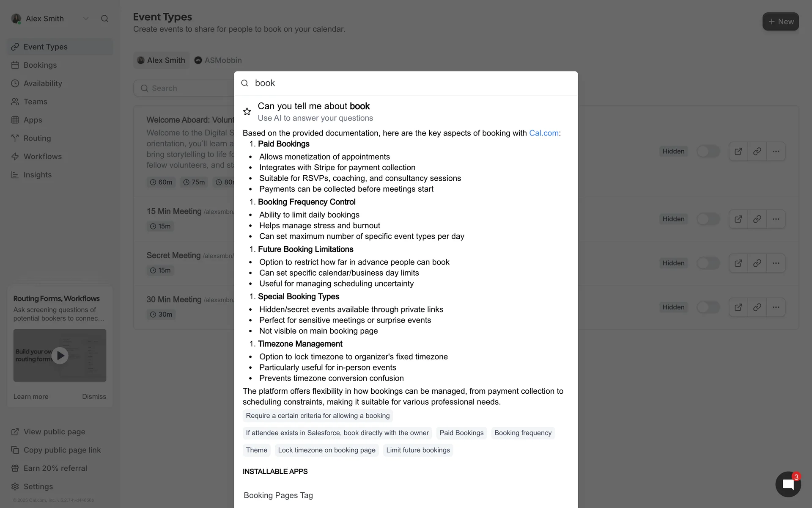Open the Insights chart icon in the sidebar
This screenshot has width=812, height=508.
[x=15, y=175]
